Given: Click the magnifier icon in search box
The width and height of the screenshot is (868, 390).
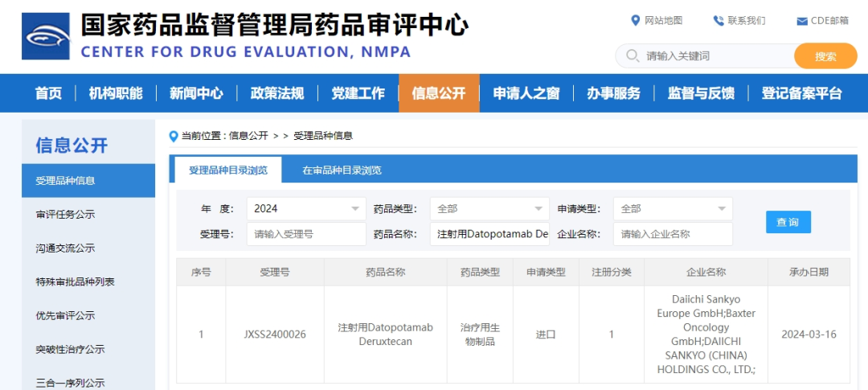Looking at the screenshot, I should point(633,56).
